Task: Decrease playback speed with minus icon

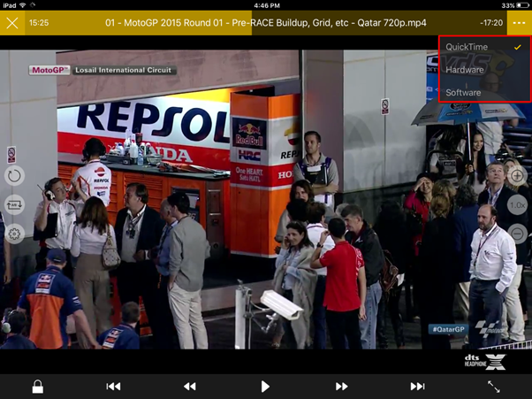Action: click(517, 234)
